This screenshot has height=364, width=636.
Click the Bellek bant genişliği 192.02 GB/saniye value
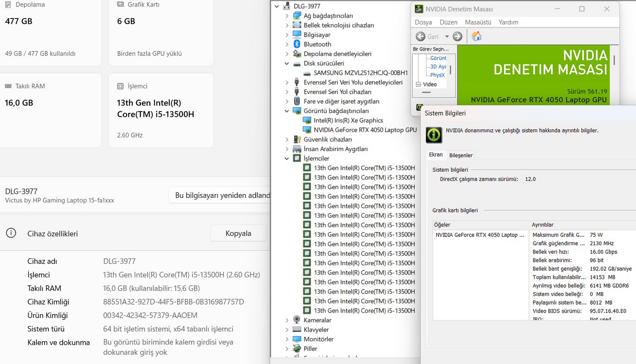point(611,269)
